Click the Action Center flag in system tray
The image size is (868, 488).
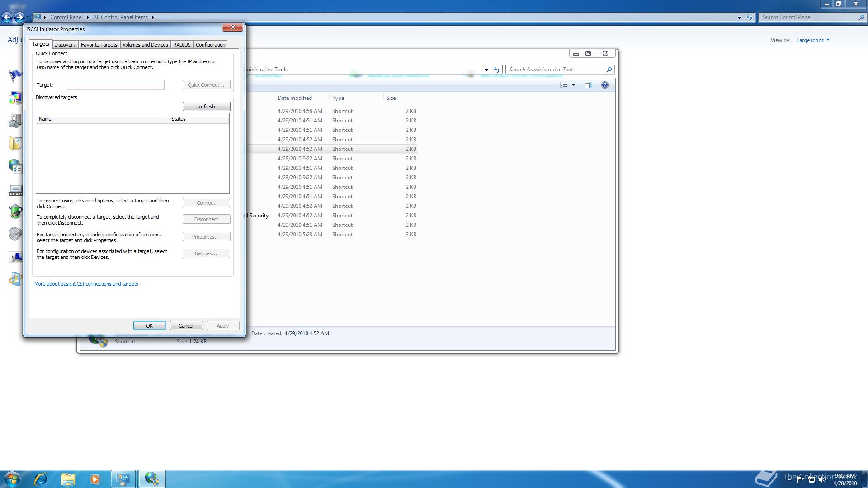[x=801, y=479]
